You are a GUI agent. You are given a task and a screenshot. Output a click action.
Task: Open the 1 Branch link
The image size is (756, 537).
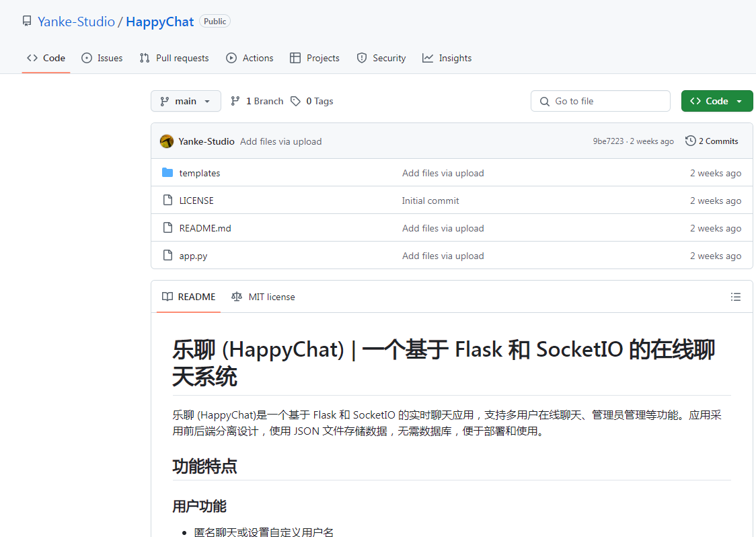tap(257, 101)
